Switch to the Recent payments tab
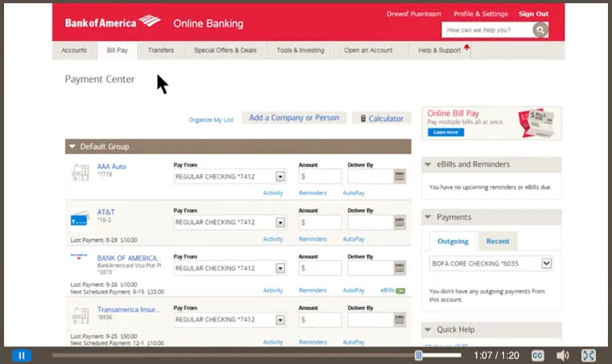This screenshot has width=612, height=364. (x=498, y=241)
